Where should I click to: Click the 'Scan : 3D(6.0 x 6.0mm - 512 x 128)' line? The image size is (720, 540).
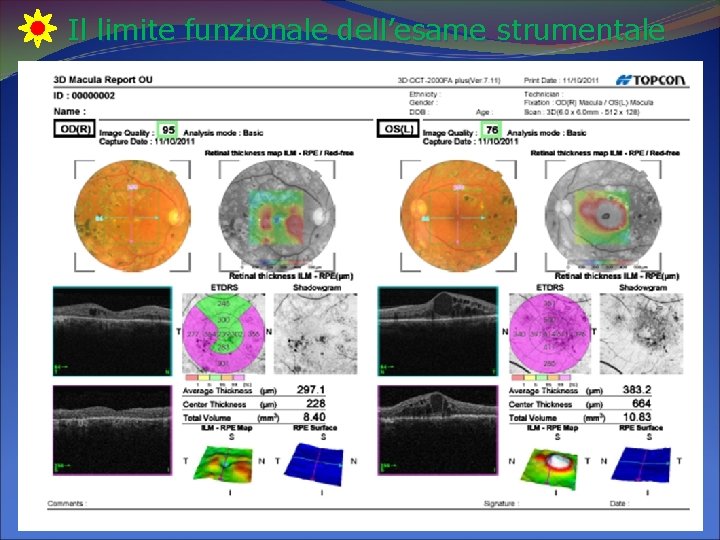(581, 112)
